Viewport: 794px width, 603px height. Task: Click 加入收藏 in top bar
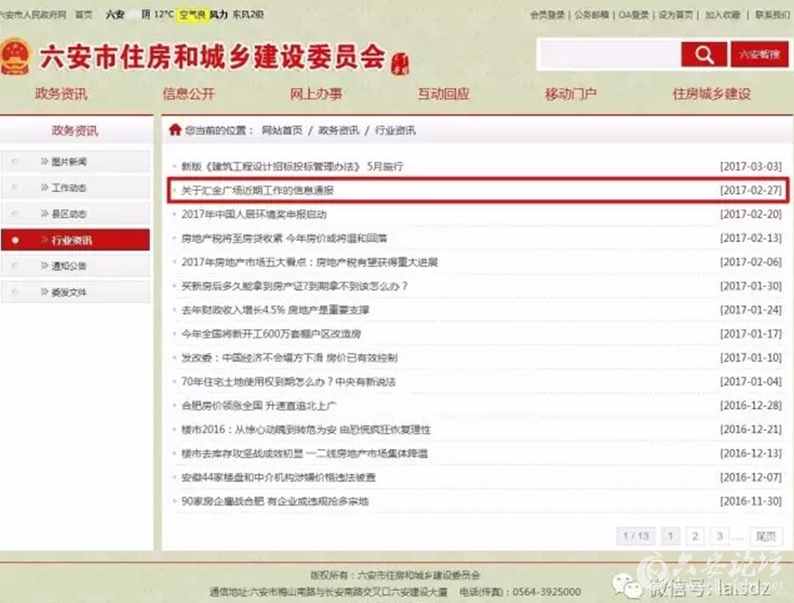pos(723,15)
